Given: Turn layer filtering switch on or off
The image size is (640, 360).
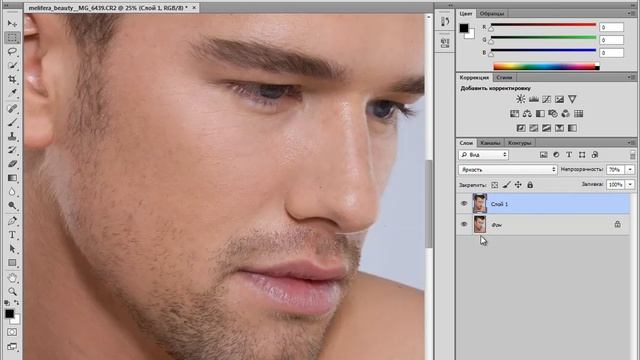Looking at the screenshot, I should point(632,155).
